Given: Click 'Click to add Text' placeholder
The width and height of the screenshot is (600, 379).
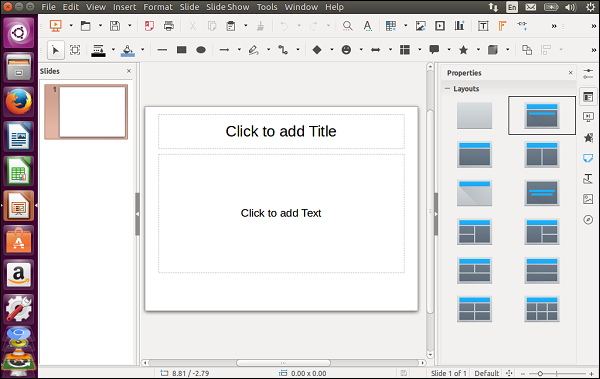Looking at the screenshot, I should tap(281, 213).
